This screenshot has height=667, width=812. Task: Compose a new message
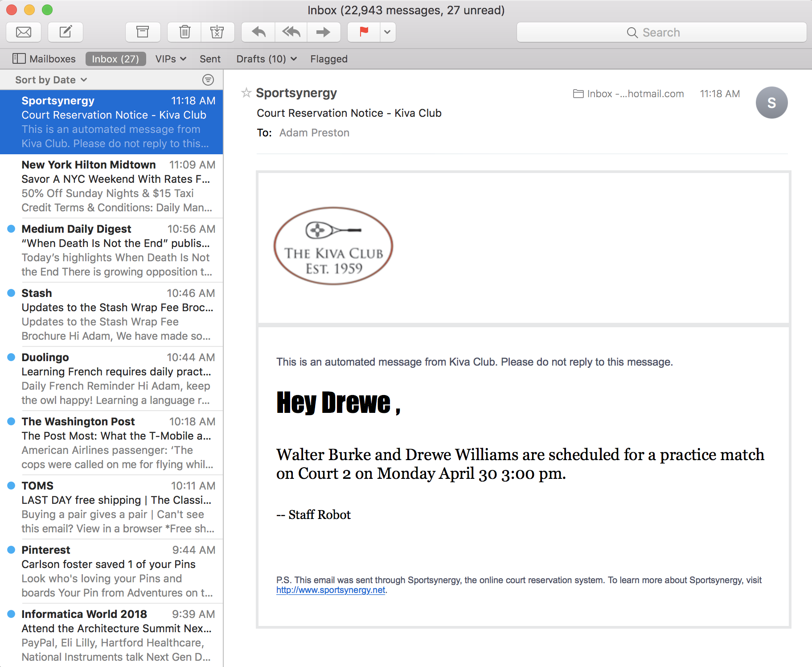click(66, 32)
